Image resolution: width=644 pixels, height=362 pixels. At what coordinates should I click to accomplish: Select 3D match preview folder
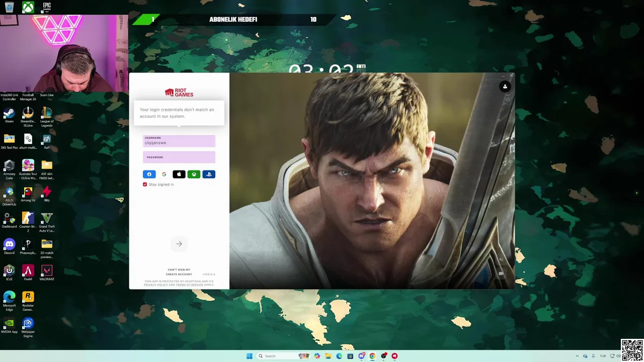pos(47,248)
